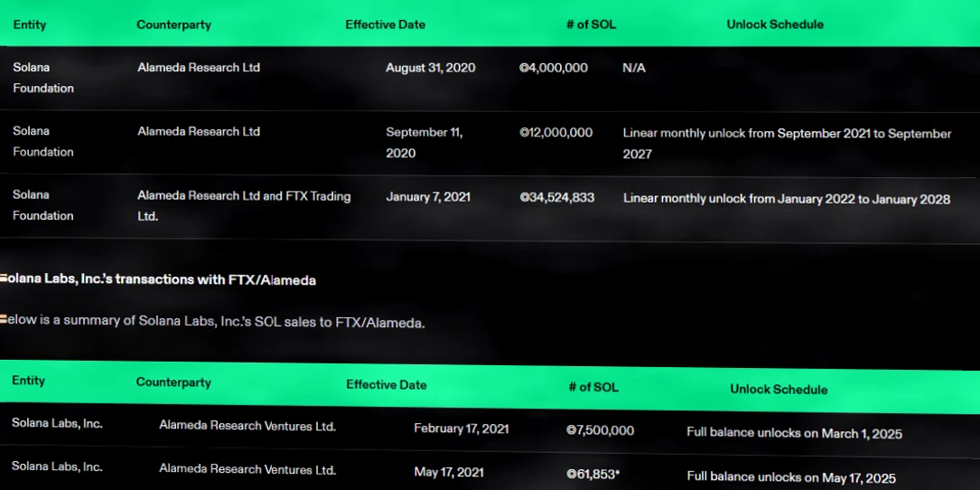Select the Unlock Schedule header in the second table
Screen dimensions: 980x490
pos(779,390)
